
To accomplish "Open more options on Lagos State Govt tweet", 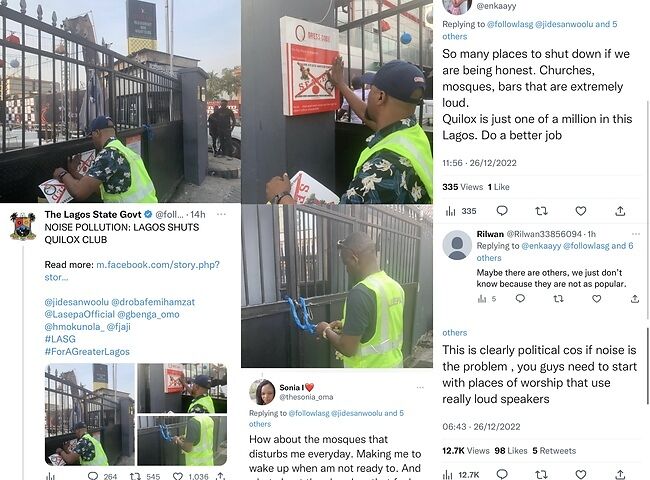I will [x=221, y=214].
